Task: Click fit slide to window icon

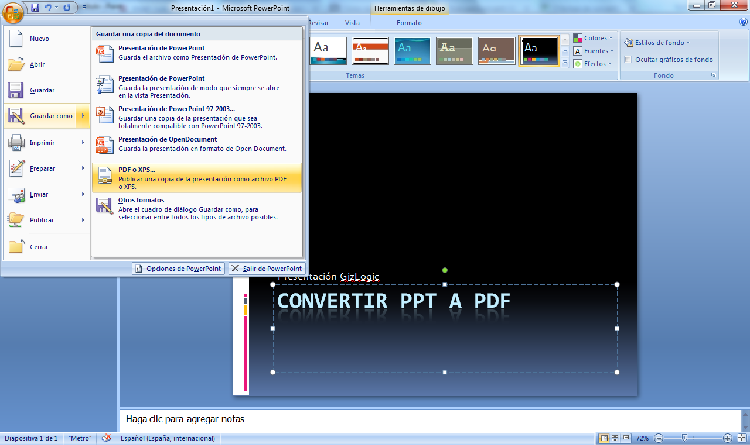Action: tap(742, 438)
